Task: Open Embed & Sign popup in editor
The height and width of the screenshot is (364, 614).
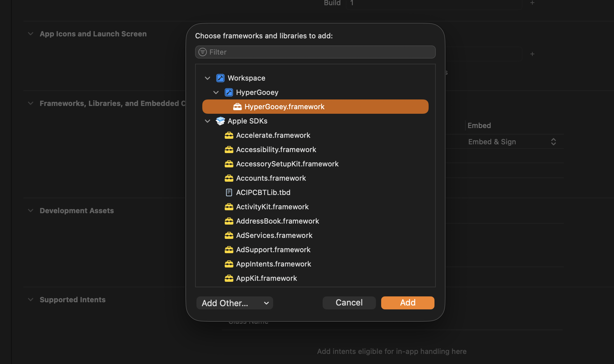Action: coord(512,142)
